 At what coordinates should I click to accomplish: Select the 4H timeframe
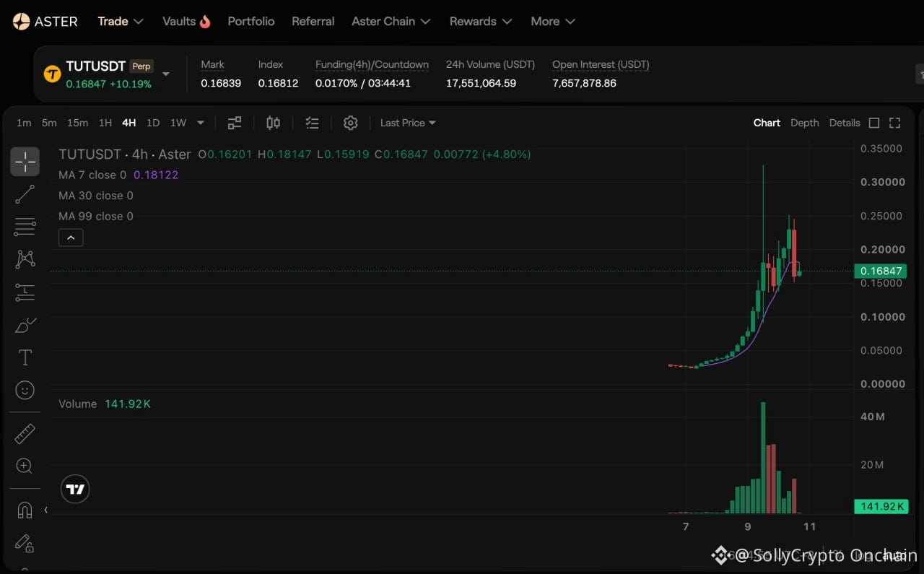point(128,123)
